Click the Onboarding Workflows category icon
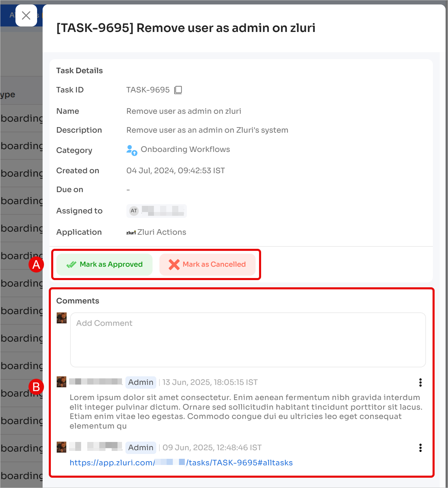Screen dimensions: 448x488 click(132, 150)
